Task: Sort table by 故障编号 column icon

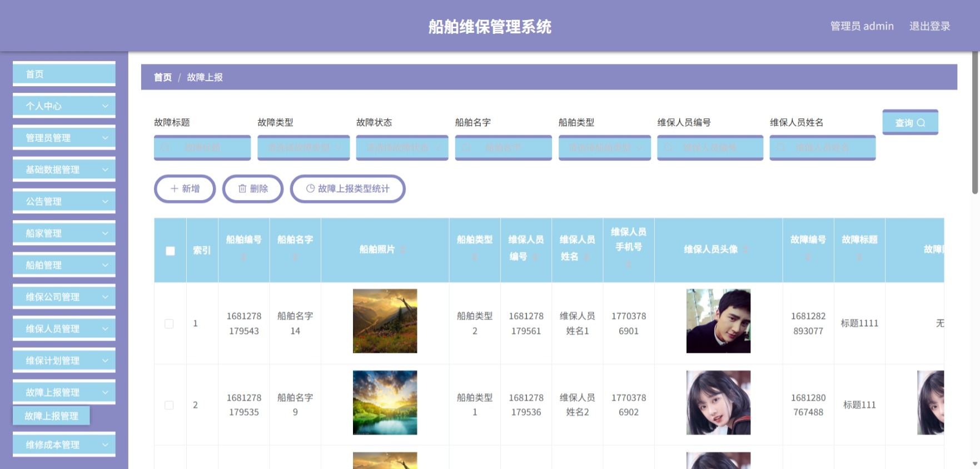Action: (808, 257)
